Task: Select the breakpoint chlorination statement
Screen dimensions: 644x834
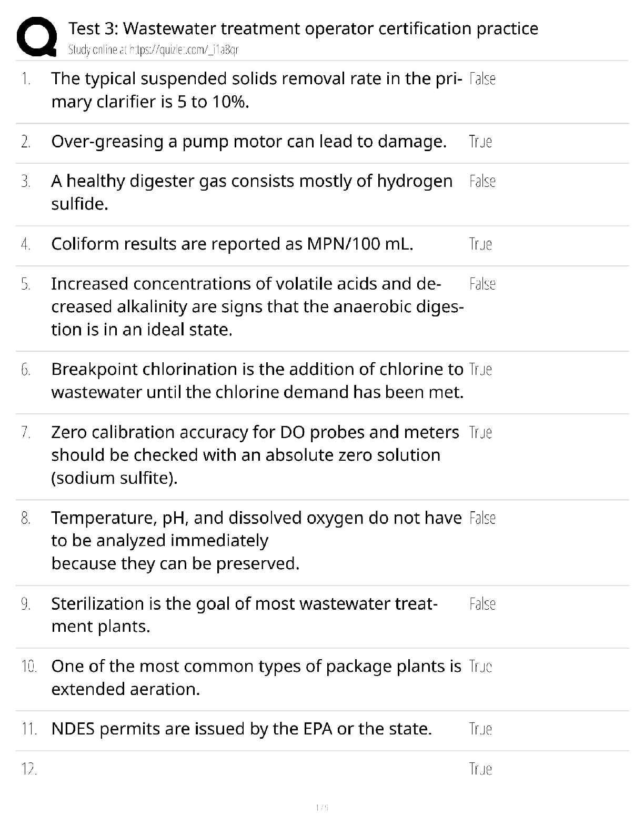Action: [x=257, y=381]
